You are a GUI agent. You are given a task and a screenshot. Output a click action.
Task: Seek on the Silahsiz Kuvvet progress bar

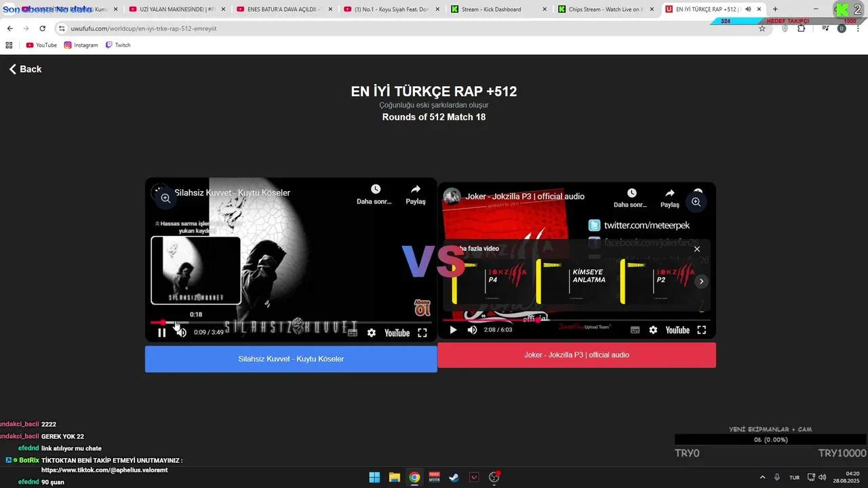click(290, 323)
